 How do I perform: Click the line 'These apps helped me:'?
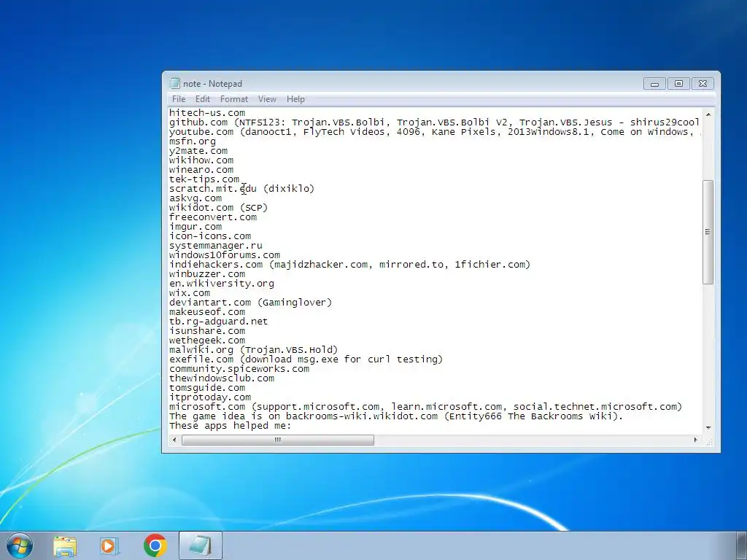coord(230,426)
